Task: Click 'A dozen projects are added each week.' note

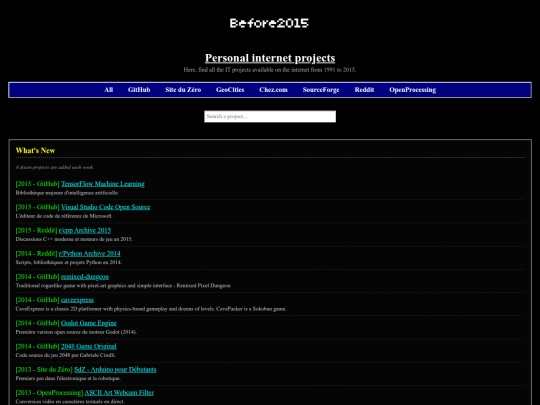Action: coord(54,167)
